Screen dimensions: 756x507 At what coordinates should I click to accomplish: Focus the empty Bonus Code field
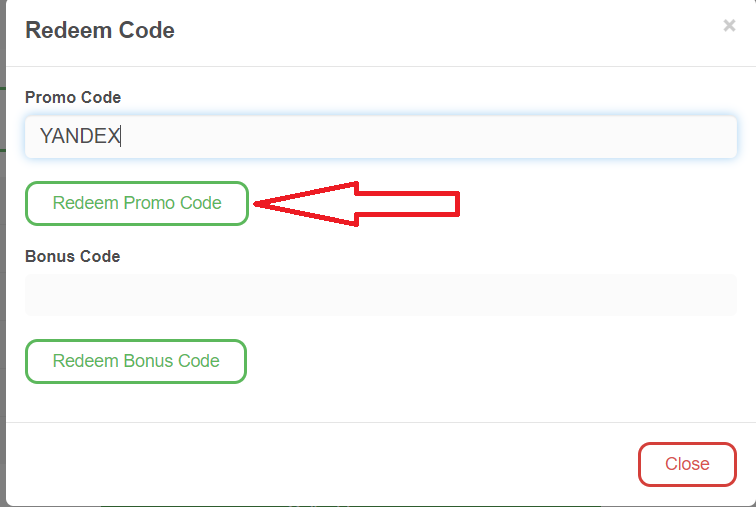click(x=380, y=295)
